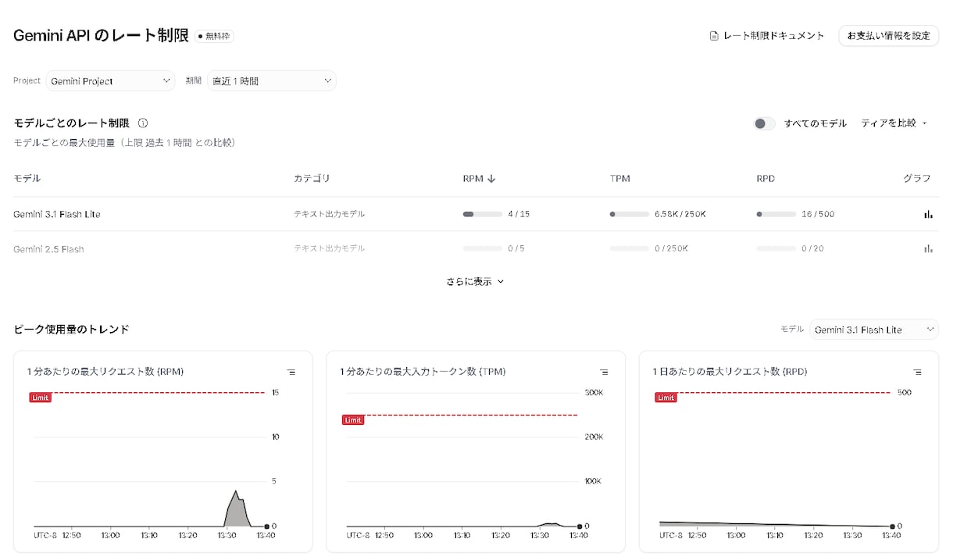Open the RPD chart menu icon
The image size is (953, 560).
pos(917,373)
